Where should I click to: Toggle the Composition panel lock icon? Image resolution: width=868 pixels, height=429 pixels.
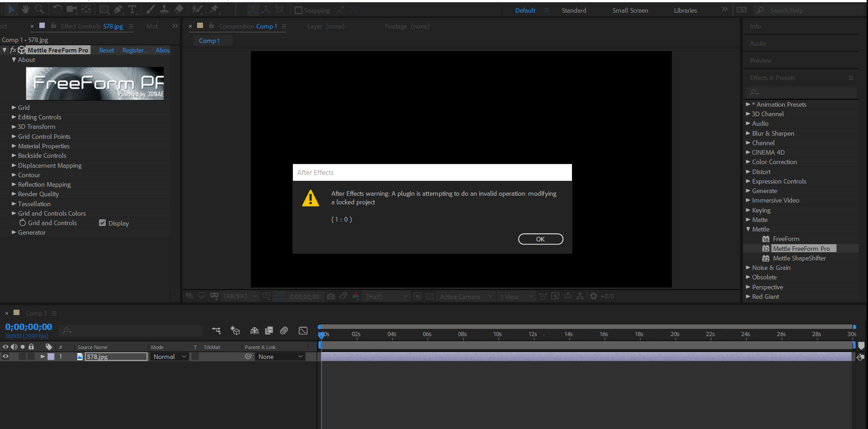pos(212,26)
